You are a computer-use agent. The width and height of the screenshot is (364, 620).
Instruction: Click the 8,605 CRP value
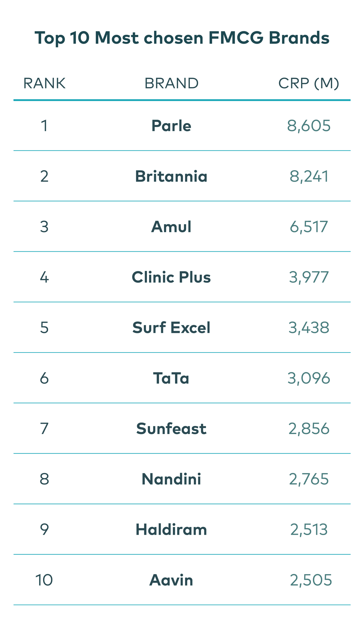pos(309,126)
